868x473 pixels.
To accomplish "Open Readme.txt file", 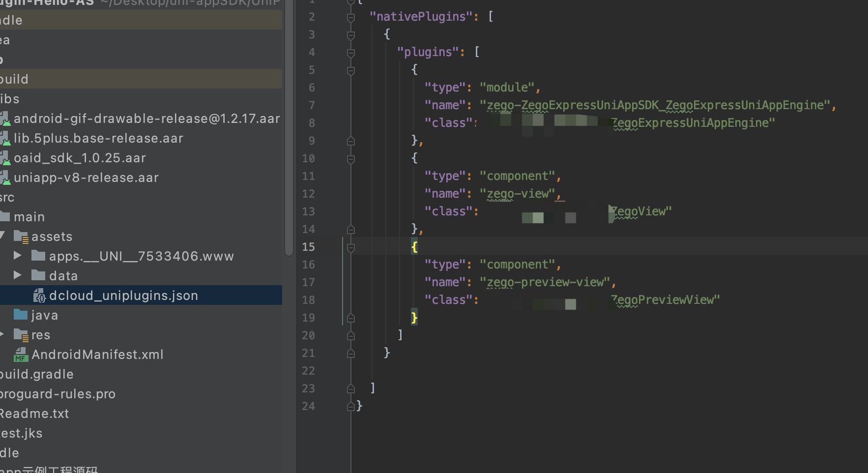I will (34, 414).
